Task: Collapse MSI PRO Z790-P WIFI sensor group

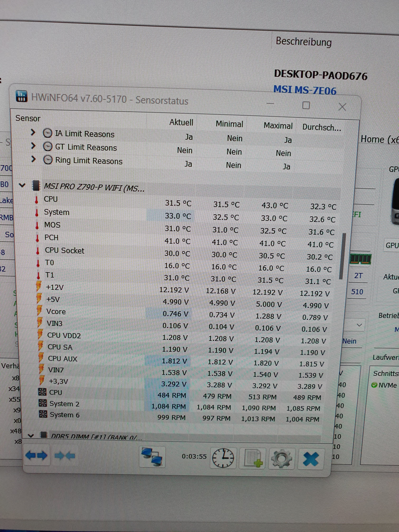Action: pos(22,185)
